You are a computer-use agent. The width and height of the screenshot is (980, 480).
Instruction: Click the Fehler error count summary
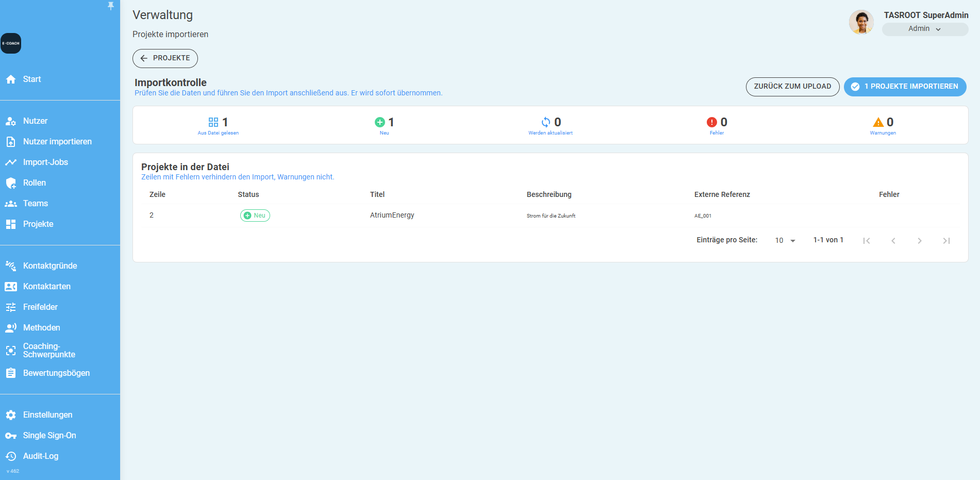click(717, 125)
